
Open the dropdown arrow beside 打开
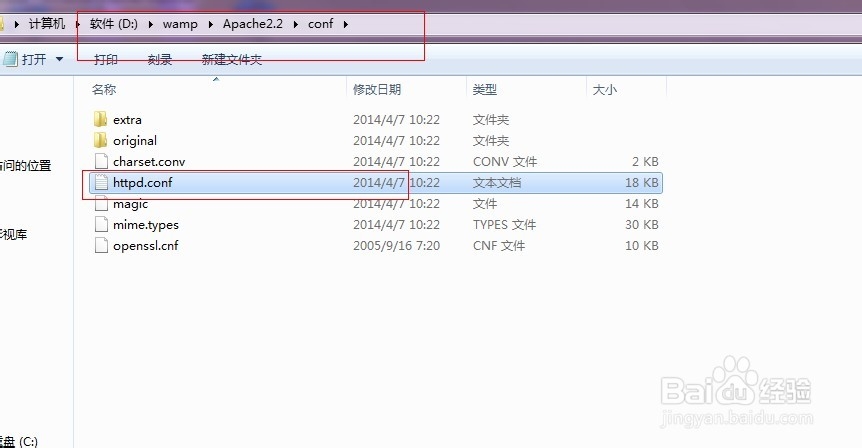click(x=59, y=59)
